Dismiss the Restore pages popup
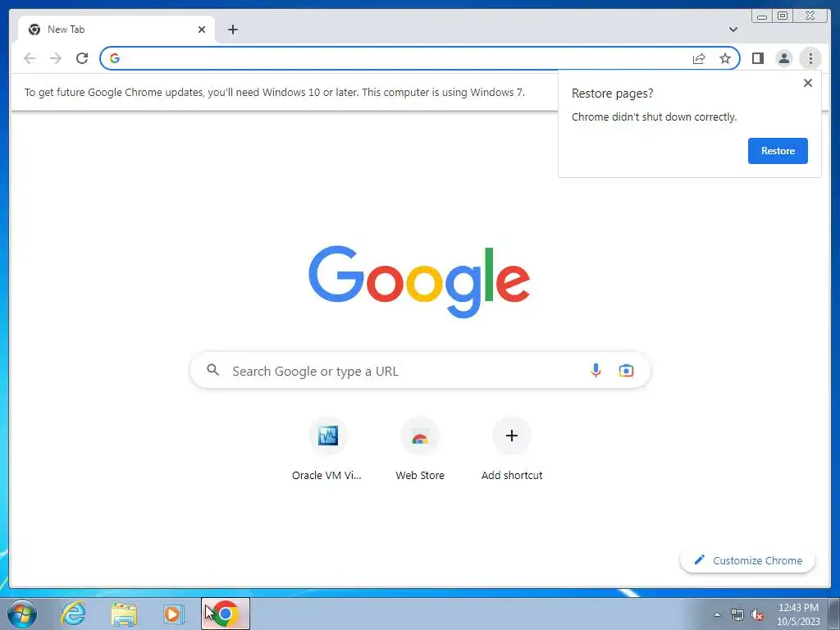Screen dimensions: 840x630 coord(808,83)
